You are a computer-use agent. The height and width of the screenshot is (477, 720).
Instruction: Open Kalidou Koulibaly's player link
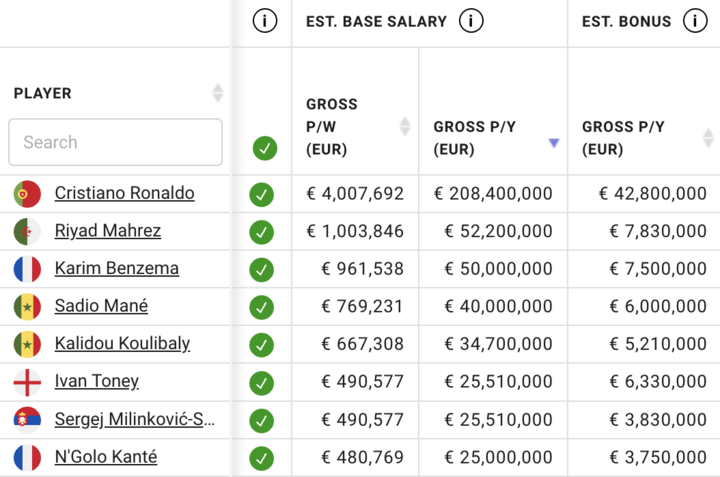(x=122, y=343)
